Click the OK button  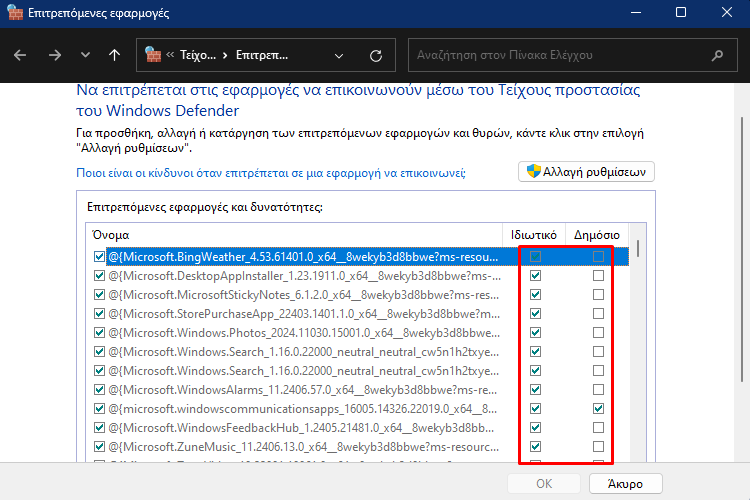tap(544, 484)
